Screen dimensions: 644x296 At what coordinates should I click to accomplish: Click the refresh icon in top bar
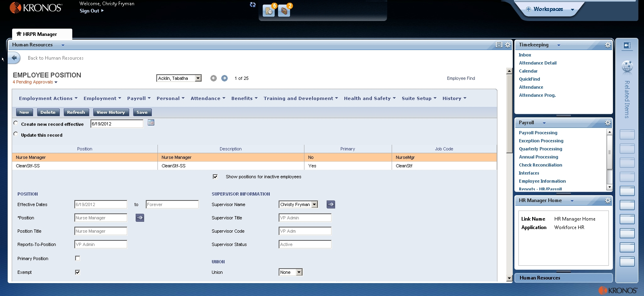pyautogui.click(x=253, y=5)
